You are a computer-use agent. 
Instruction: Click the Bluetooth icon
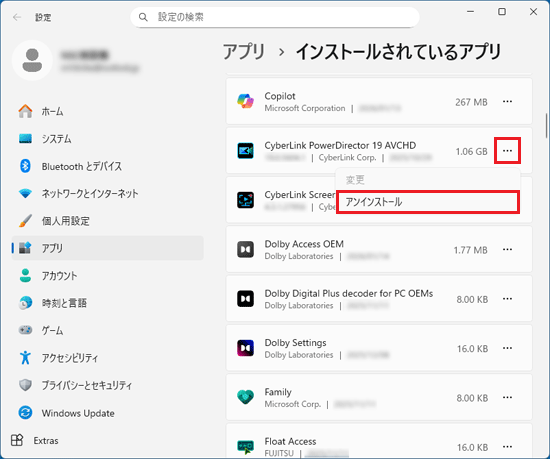click(x=25, y=166)
